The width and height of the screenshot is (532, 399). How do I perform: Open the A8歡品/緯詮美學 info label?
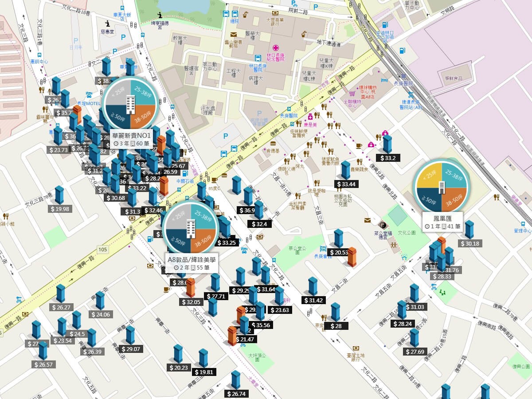[x=192, y=263]
